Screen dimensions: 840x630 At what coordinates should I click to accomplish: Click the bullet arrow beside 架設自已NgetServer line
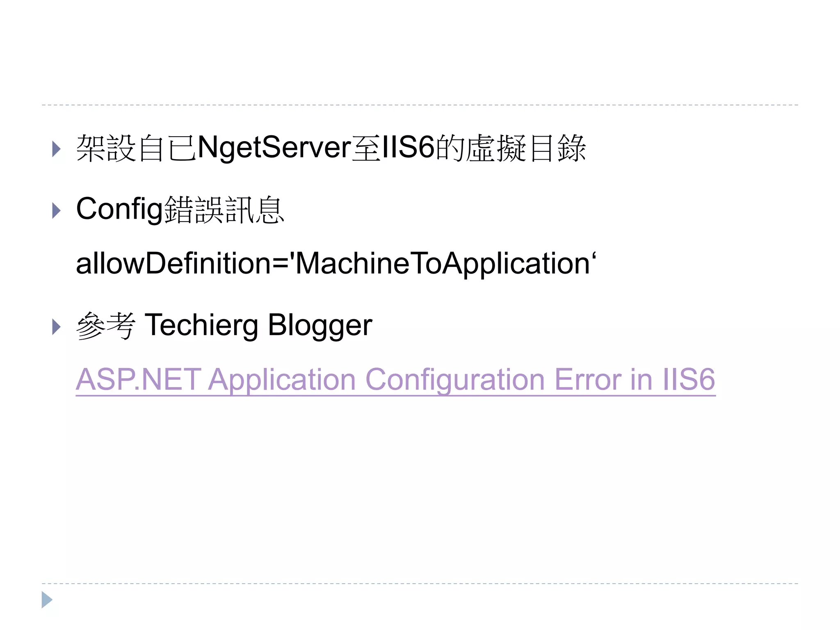[57, 149]
